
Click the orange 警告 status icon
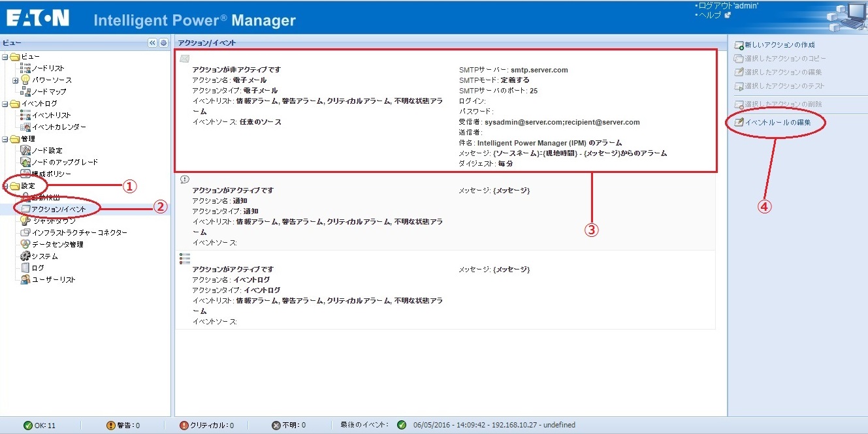[110, 426]
